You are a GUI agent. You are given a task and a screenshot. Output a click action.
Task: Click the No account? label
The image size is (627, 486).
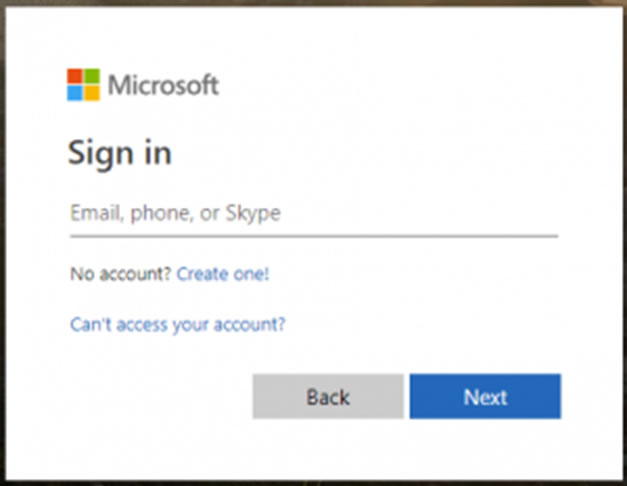point(121,274)
